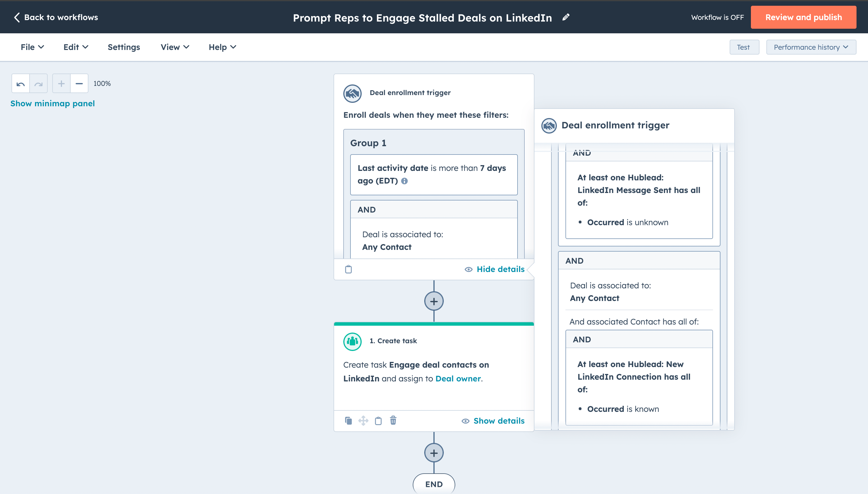The height and width of the screenshot is (494, 868).
Task: Expand the File menu
Action: pyautogui.click(x=32, y=47)
